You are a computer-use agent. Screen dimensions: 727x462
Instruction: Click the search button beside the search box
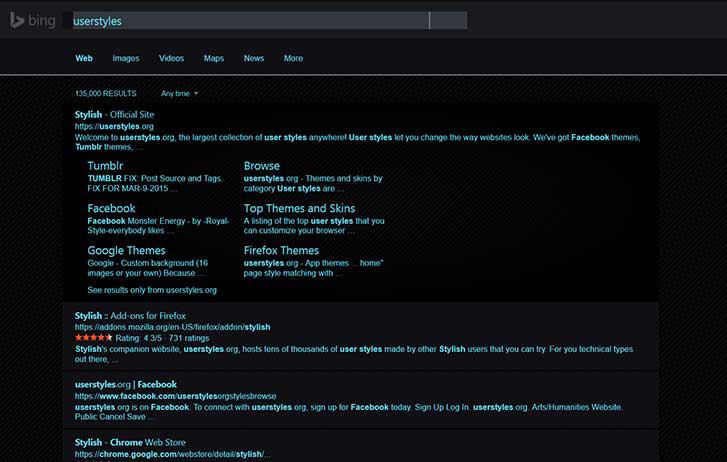[448, 20]
